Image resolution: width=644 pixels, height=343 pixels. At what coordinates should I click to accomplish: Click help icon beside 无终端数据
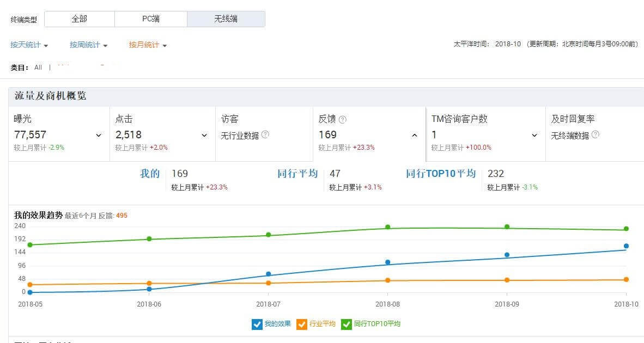pyautogui.click(x=596, y=134)
